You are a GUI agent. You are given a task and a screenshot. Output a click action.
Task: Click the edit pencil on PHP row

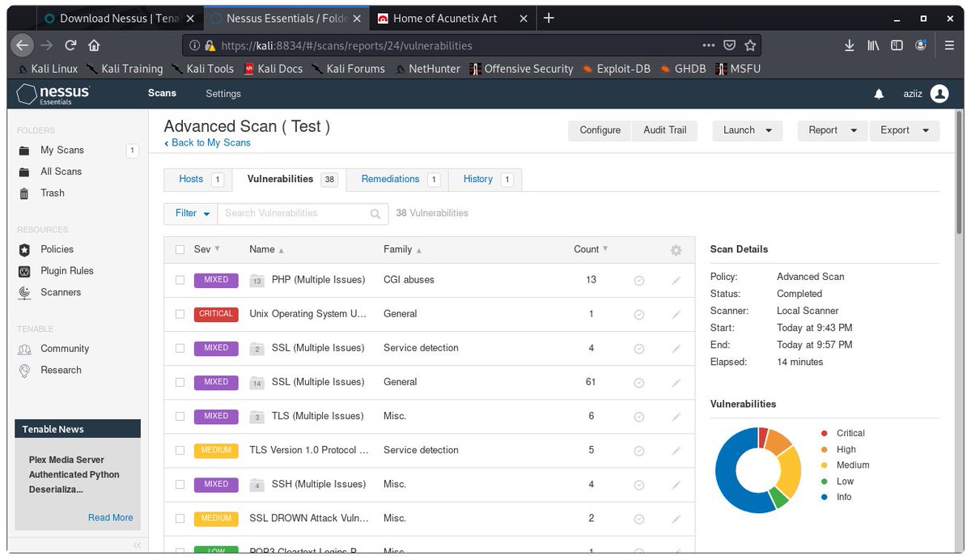click(676, 280)
